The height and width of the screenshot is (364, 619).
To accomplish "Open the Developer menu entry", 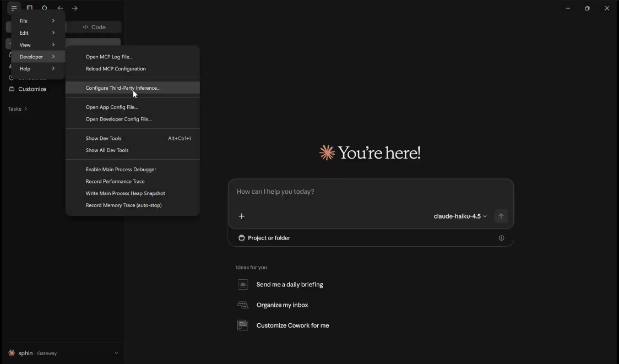I will (38, 57).
